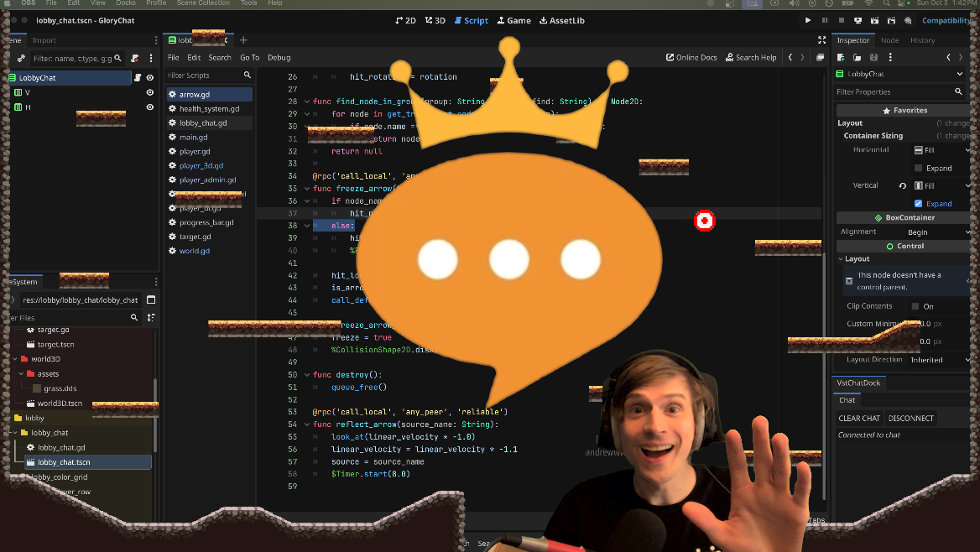Open script editor Go To menu
This screenshot has height=552, width=980.
point(249,58)
